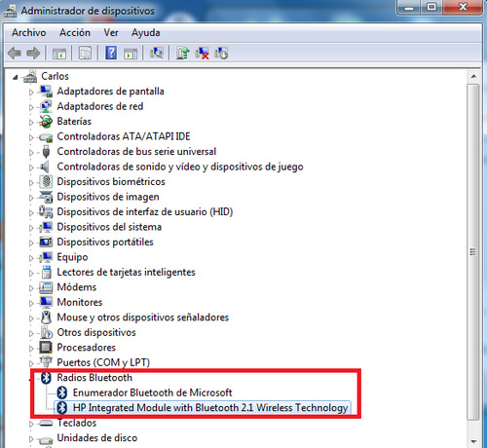Maximize the Administrador de dispositivos window
Viewport: 487px width, 448px height.
[x=431, y=7]
